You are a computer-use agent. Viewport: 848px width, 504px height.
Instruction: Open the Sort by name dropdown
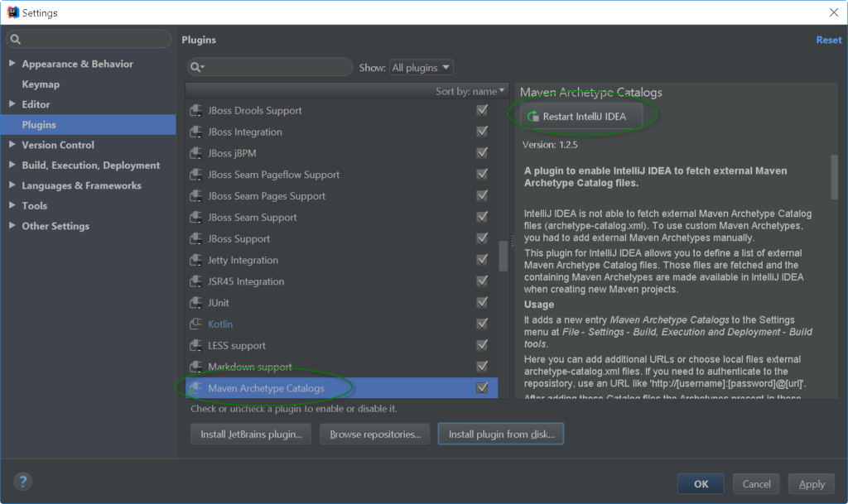click(470, 91)
